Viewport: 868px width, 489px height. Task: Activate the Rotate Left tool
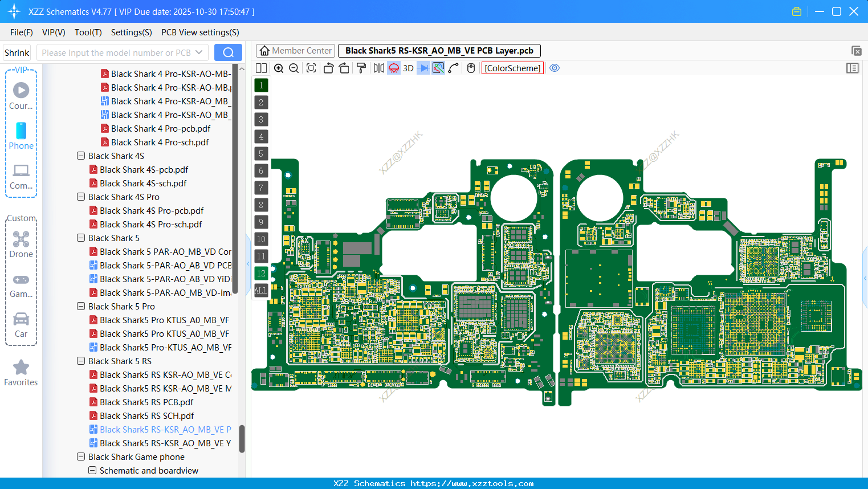point(328,68)
